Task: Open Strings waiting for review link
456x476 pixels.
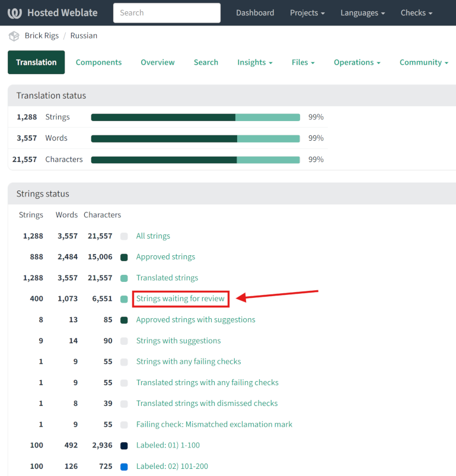Action: coord(180,299)
